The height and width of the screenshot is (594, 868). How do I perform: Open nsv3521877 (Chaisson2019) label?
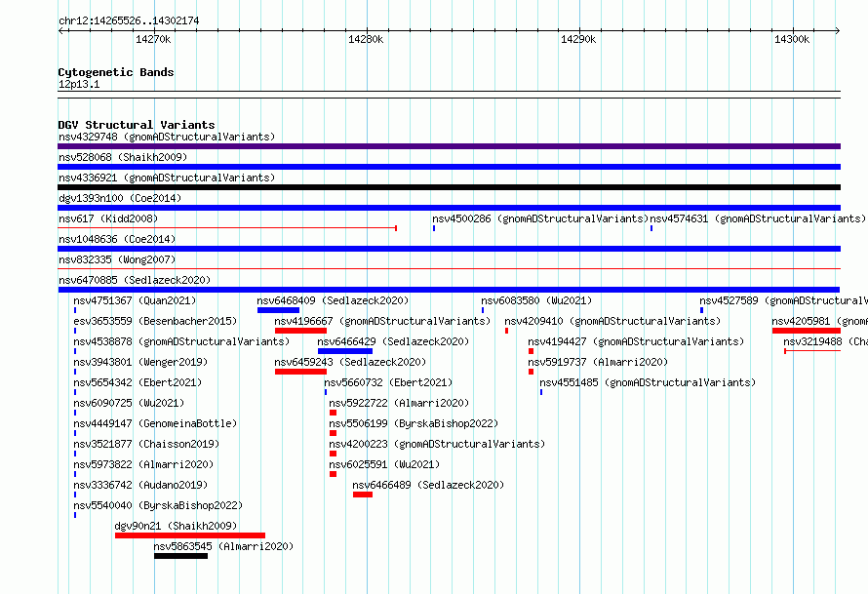pos(146,444)
